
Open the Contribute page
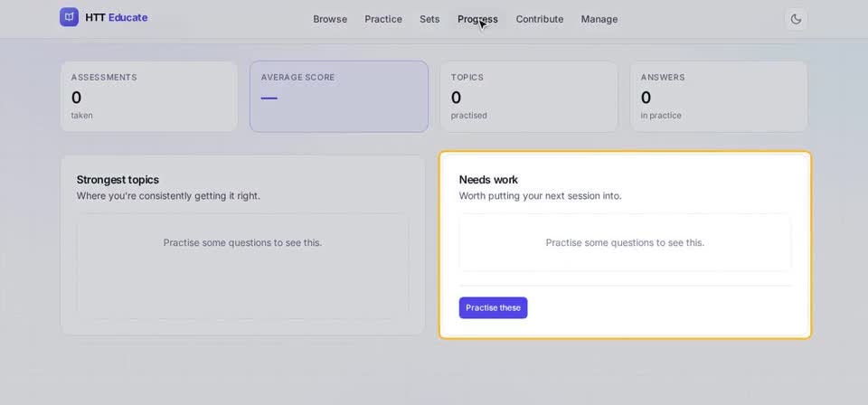540,19
